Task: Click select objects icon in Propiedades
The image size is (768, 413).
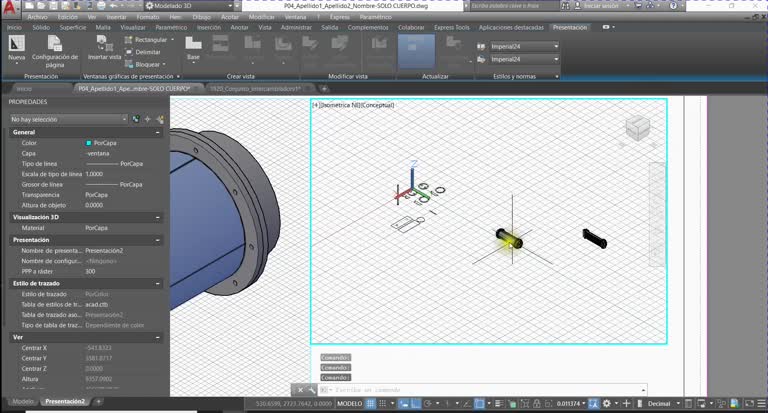Action: (x=147, y=119)
